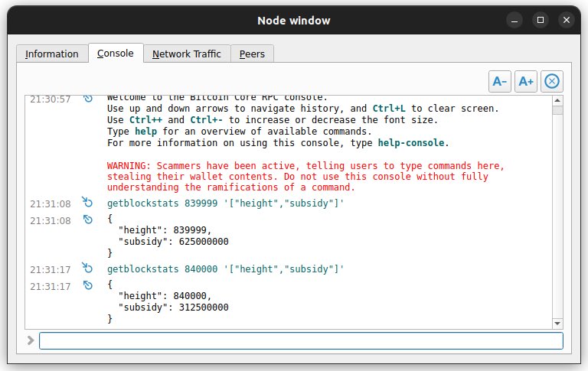Click the timestamp 21:31:17 on the command row

tap(51, 270)
